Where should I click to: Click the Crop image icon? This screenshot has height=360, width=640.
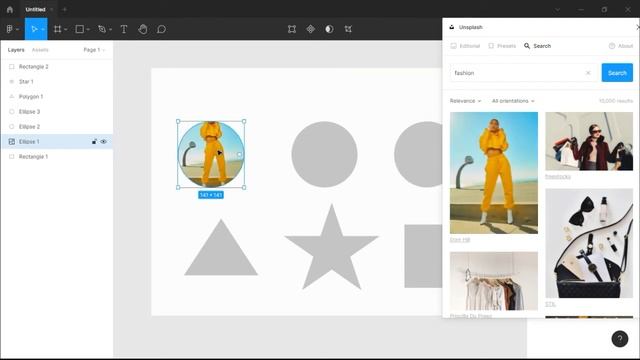pos(348,29)
